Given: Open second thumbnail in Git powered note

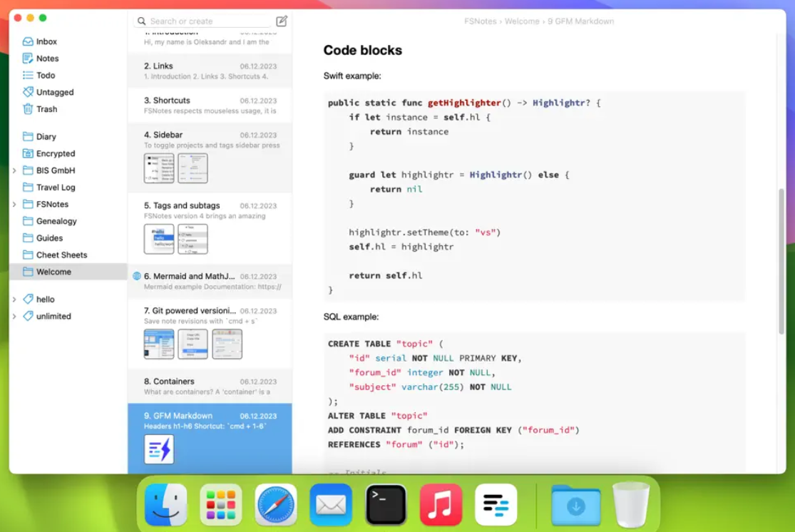Looking at the screenshot, I should [x=193, y=344].
